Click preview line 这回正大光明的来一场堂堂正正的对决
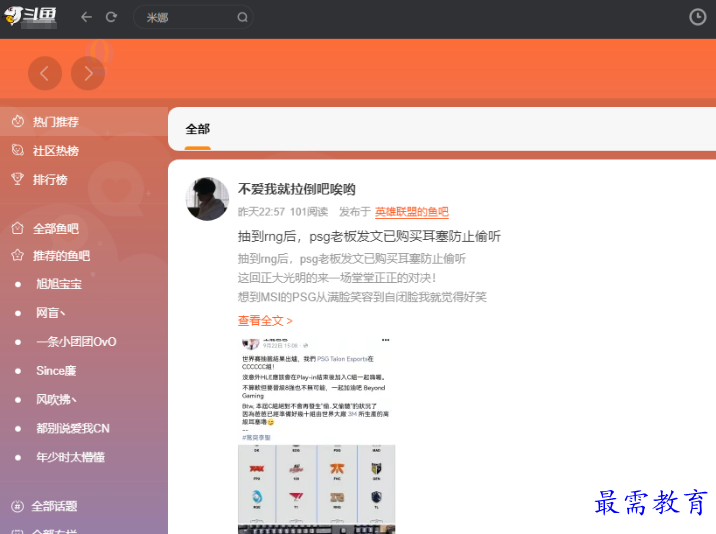Image resolution: width=716 pixels, height=534 pixels. click(337, 278)
